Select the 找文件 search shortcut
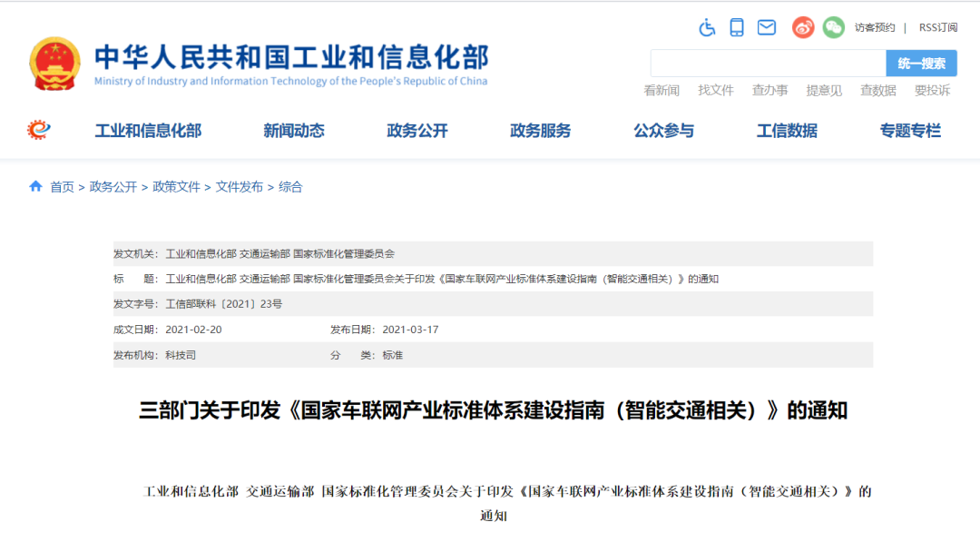 [x=715, y=90]
